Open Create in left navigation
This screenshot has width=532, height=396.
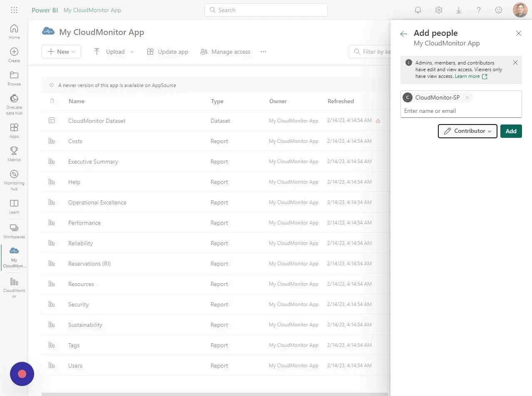pyautogui.click(x=14, y=55)
